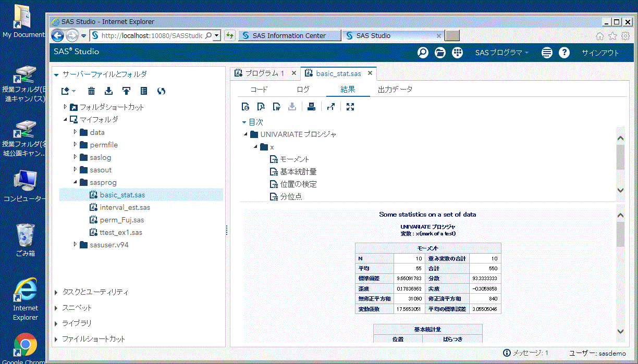Refresh the server files and folders tree

pyautogui.click(x=162, y=91)
